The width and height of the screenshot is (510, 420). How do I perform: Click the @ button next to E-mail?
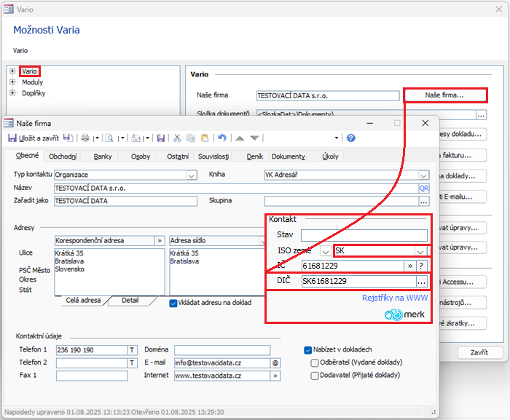coord(275,362)
